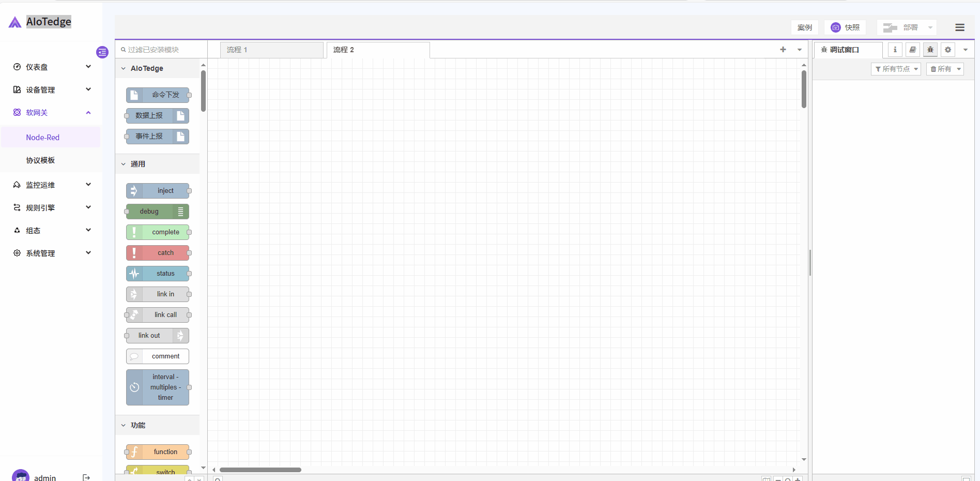The image size is (980, 481).
Task: Select the comment node
Action: point(158,356)
